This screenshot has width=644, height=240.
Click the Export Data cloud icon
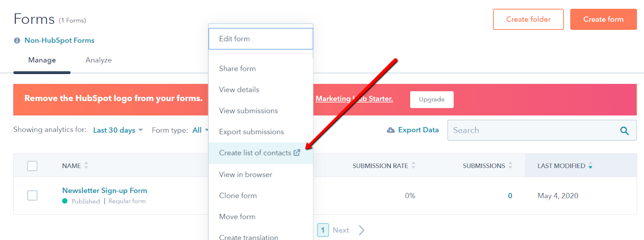click(391, 130)
